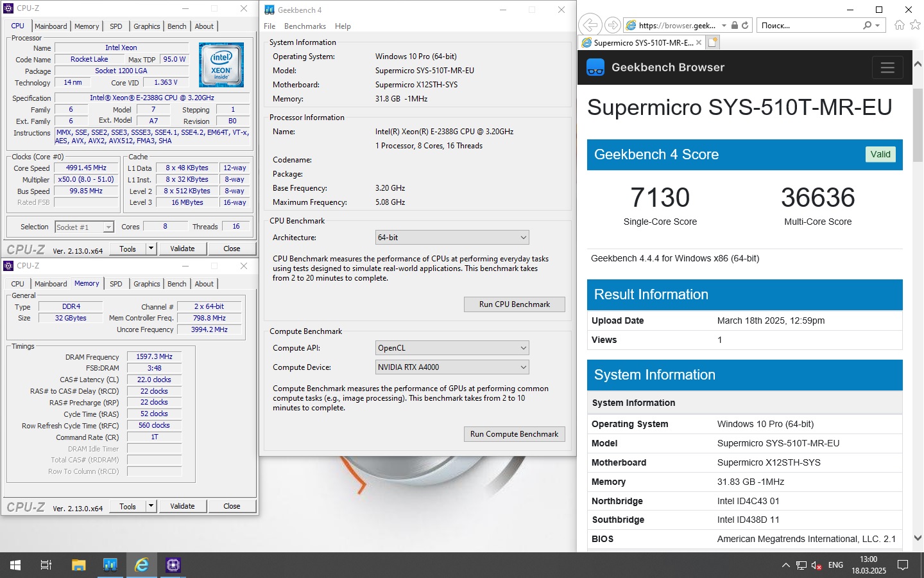Click the Tools button in bottom CPU-Z window
The image size is (924, 578).
click(x=128, y=506)
